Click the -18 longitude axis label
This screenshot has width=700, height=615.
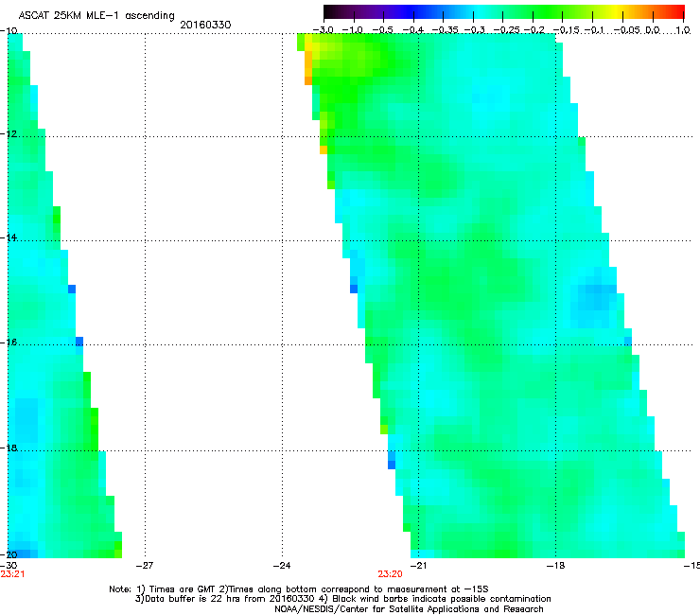click(555, 566)
